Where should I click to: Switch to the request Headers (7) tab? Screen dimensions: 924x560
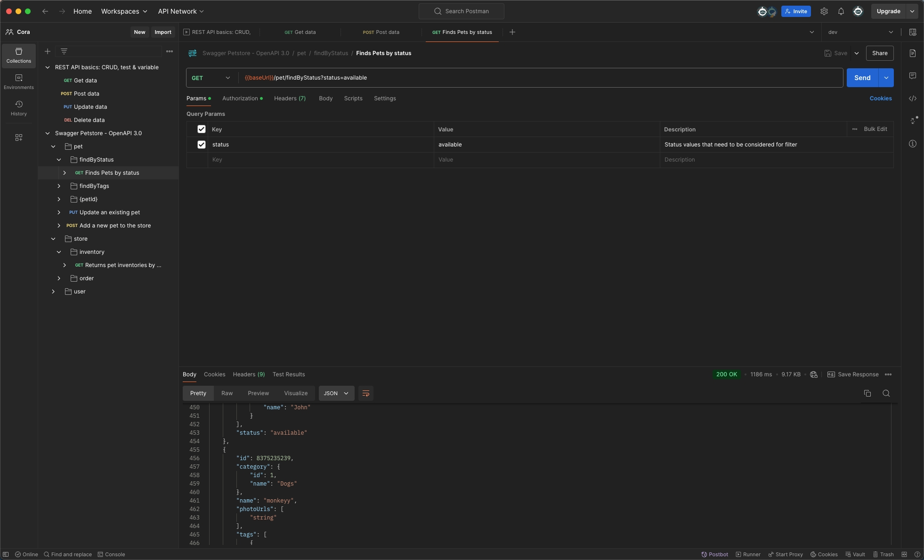(290, 98)
